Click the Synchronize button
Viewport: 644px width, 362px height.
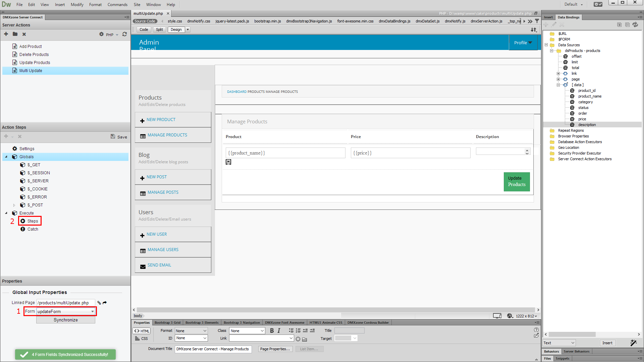point(66,320)
